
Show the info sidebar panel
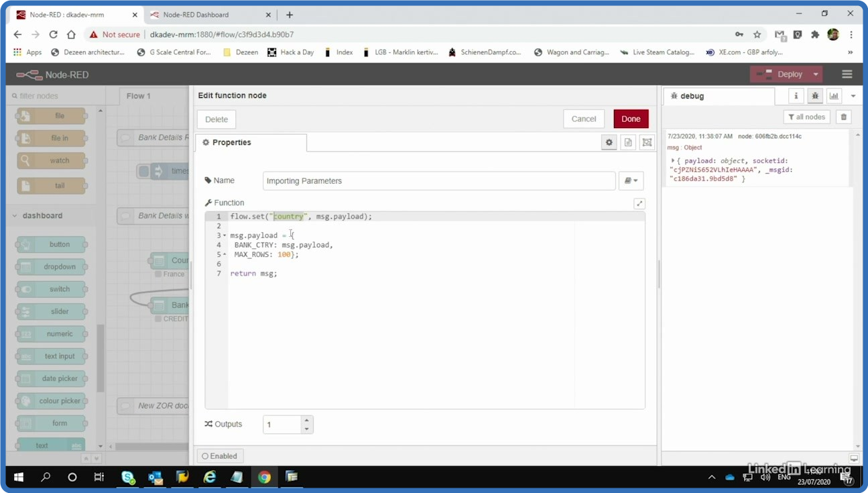pyautogui.click(x=796, y=96)
